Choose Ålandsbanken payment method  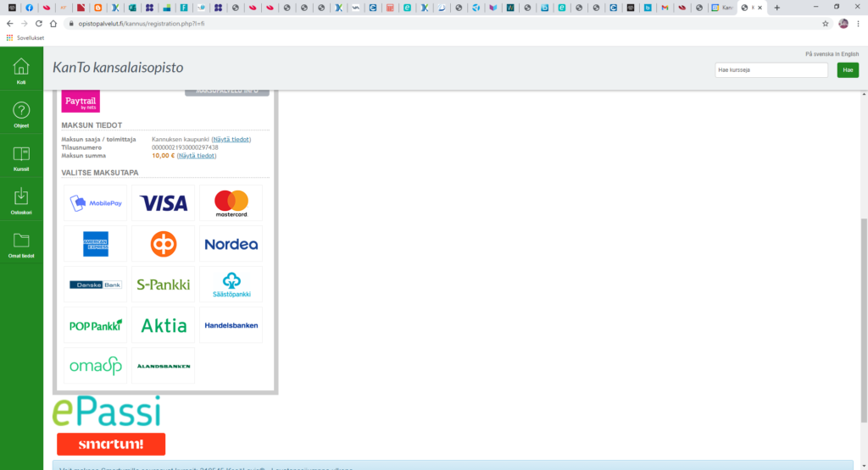[164, 366]
